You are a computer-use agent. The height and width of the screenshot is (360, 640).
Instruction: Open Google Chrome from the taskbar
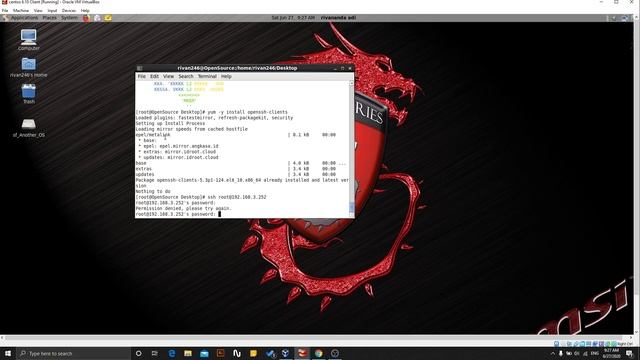318,353
